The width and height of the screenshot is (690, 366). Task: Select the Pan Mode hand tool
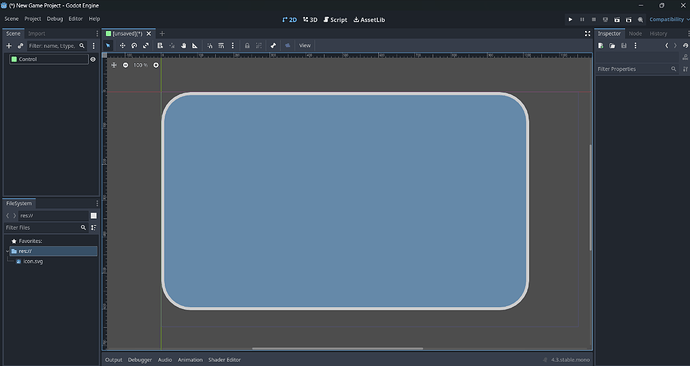click(184, 45)
